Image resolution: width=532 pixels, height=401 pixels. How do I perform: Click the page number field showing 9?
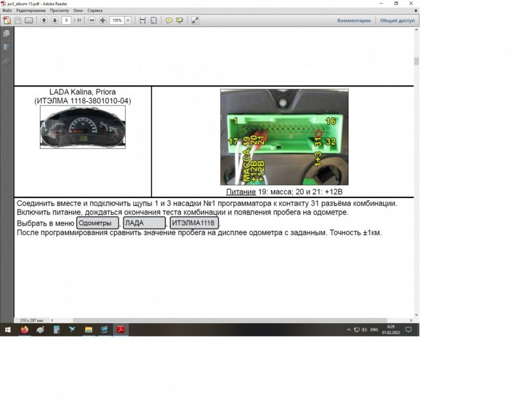click(x=66, y=20)
